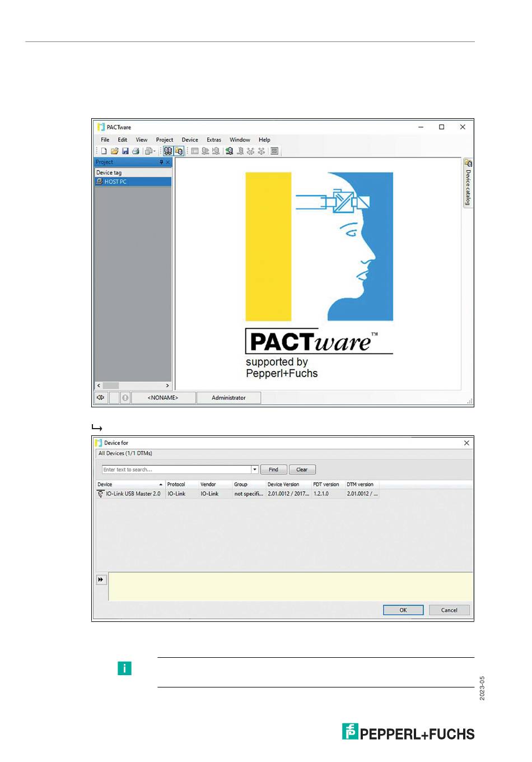The image size is (532, 762).
Task: Click the parameter window toolbar icon
Action: (195, 151)
